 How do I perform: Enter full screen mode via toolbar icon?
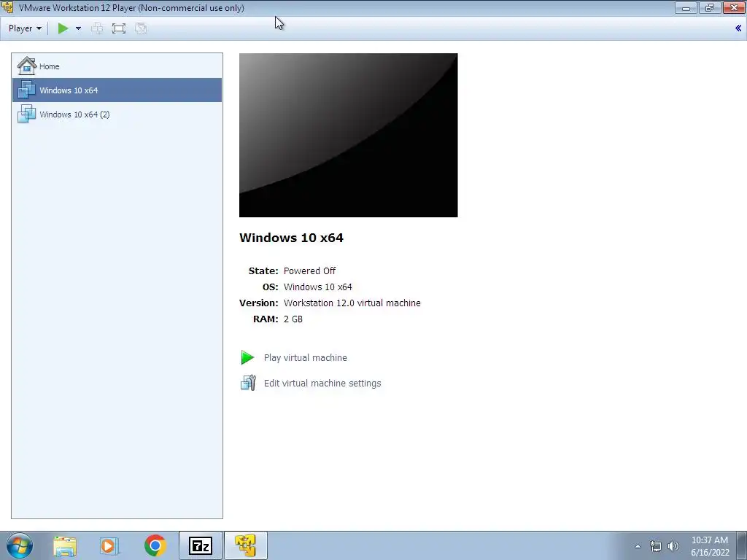[119, 28]
